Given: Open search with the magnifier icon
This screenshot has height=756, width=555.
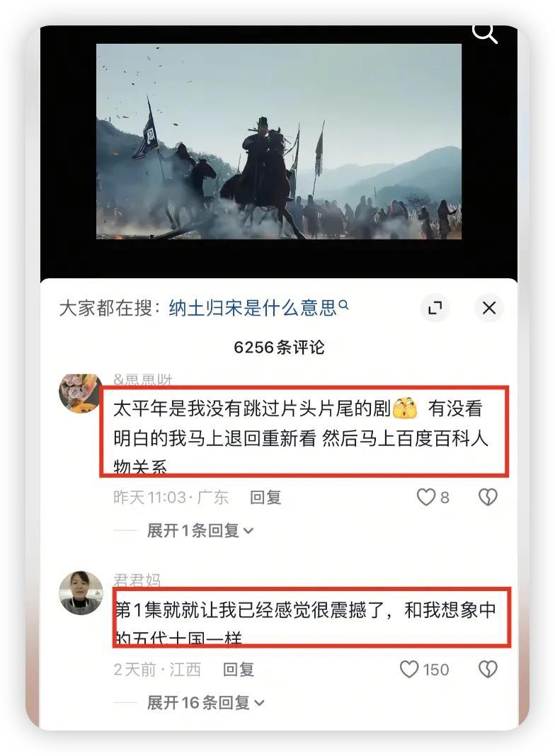Looking at the screenshot, I should (484, 34).
